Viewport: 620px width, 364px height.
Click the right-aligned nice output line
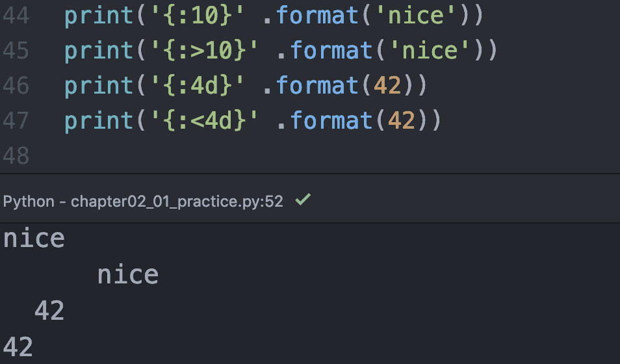(128, 275)
